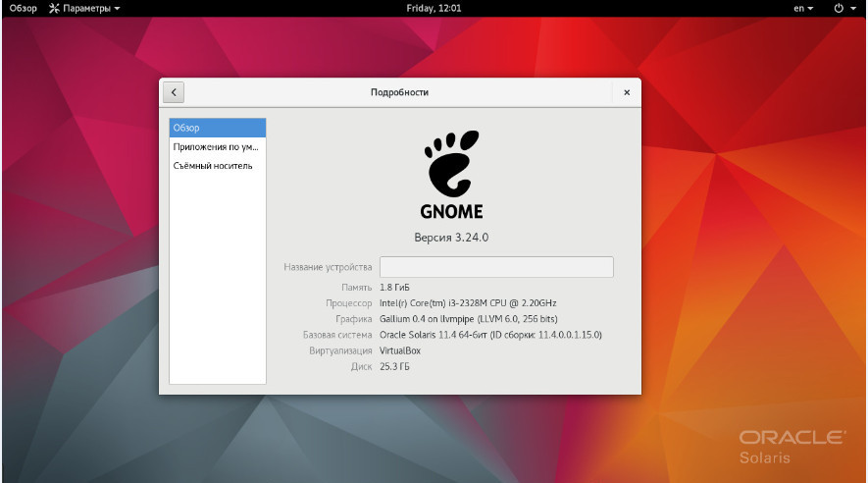The height and width of the screenshot is (483, 868).
Task: Click the 25.3 ГБ disk value
Action: click(394, 367)
